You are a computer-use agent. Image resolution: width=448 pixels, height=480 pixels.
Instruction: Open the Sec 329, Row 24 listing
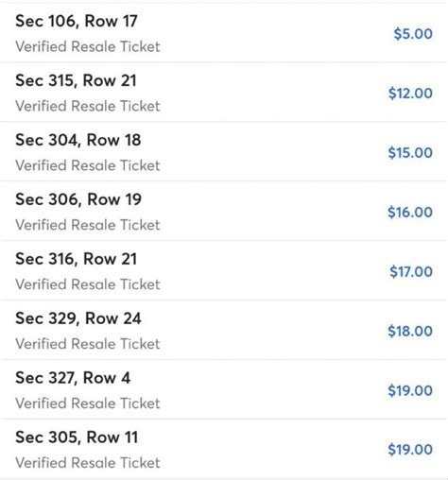223,330
